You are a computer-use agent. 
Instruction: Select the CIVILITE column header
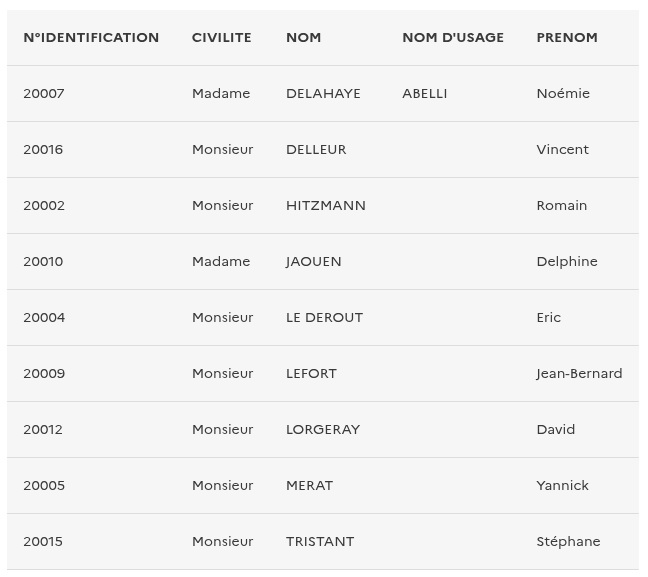tap(222, 38)
